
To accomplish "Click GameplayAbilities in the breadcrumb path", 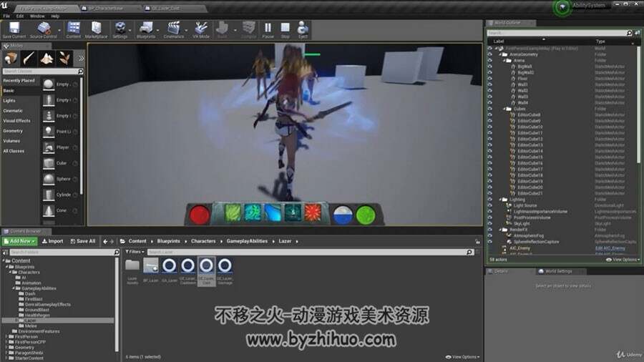I will pyautogui.click(x=247, y=241).
